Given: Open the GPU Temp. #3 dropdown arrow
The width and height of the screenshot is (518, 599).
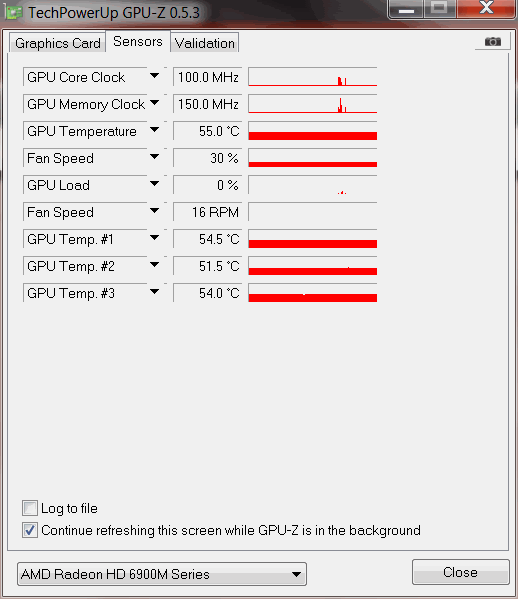Looking at the screenshot, I should point(154,292).
